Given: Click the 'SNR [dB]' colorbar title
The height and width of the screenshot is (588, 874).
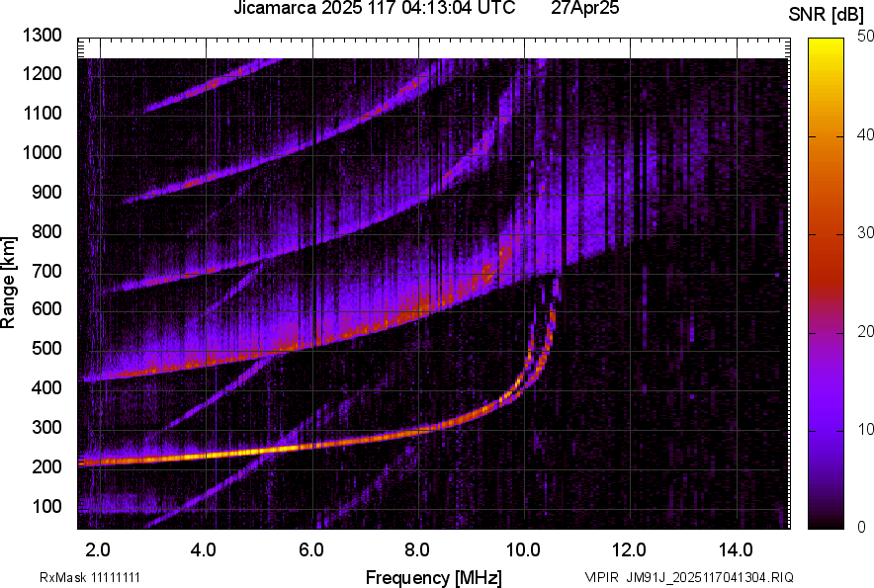Looking at the screenshot, I should (x=827, y=15).
